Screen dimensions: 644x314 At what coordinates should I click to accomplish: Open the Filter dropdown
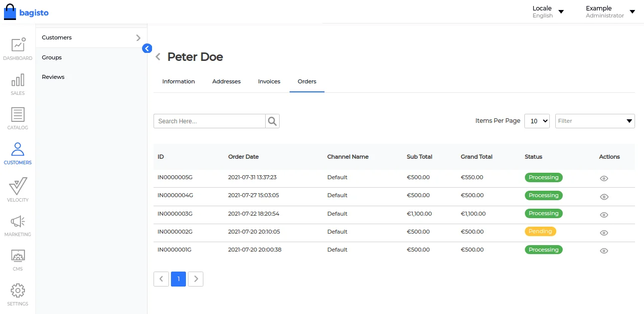[x=595, y=121]
